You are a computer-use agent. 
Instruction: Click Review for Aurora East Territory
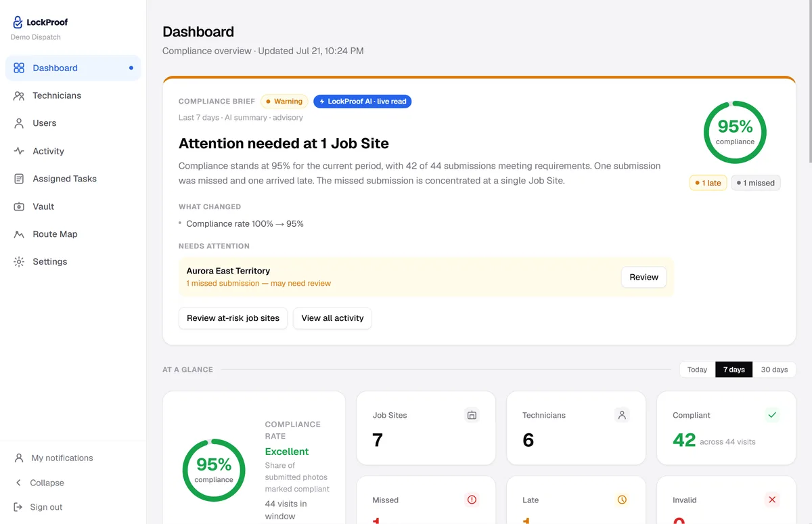644,277
